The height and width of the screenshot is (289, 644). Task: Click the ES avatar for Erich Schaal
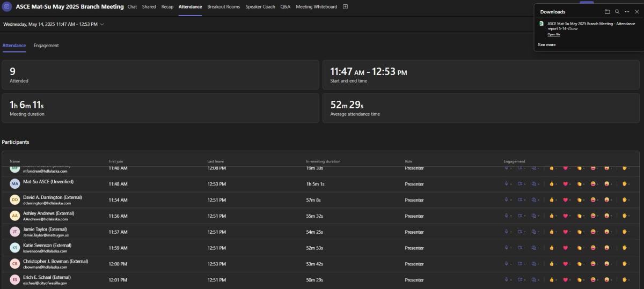(x=15, y=280)
